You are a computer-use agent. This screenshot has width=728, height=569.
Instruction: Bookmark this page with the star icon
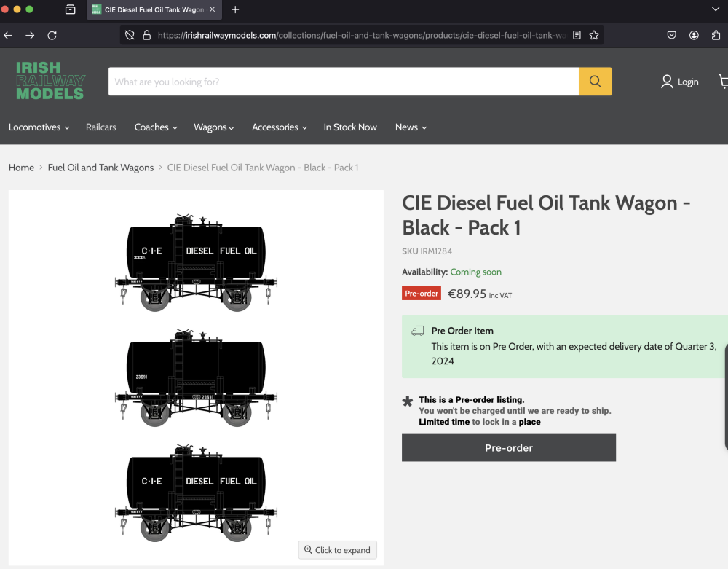point(594,35)
